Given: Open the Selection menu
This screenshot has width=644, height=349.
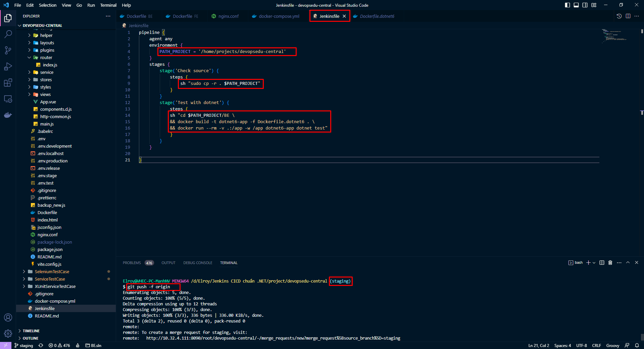Looking at the screenshot, I should (x=48, y=5).
